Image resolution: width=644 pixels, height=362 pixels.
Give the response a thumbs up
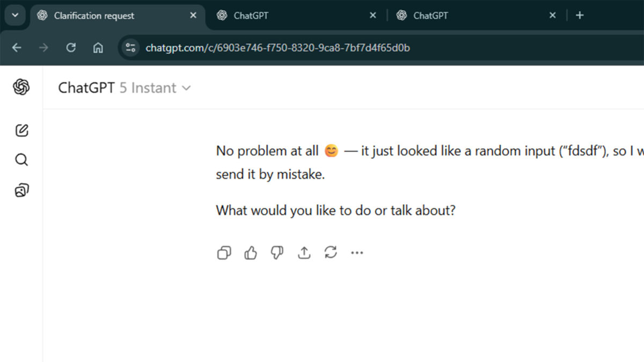click(x=251, y=253)
